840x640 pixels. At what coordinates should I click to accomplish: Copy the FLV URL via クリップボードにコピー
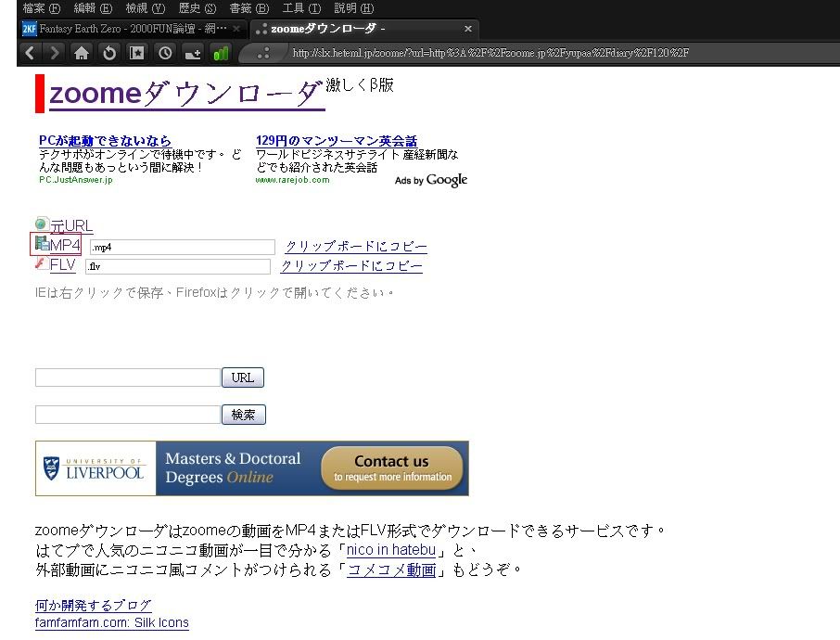(x=351, y=266)
